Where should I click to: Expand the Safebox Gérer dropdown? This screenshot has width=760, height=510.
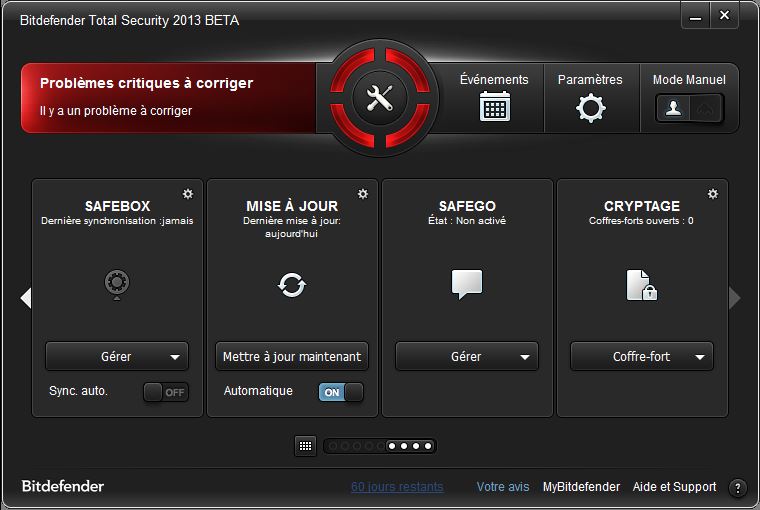coord(117,356)
